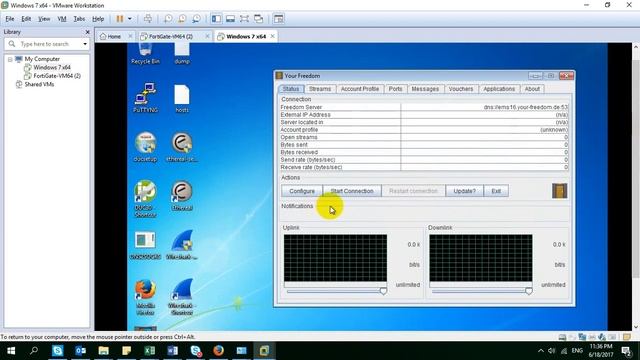Open the VM menu
This screenshot has height=360, width=640.
click(62, 19)
